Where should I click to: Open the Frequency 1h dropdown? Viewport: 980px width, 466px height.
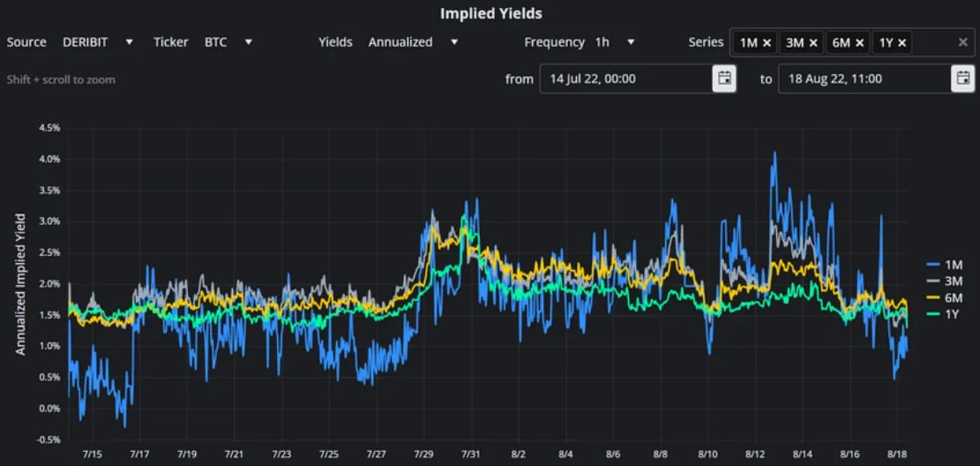(615, 42)
